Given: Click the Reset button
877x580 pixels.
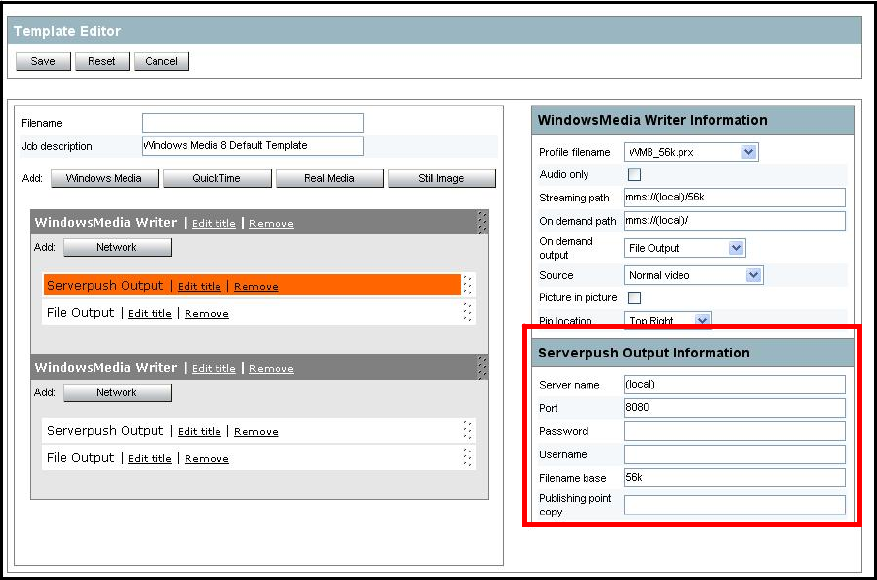Looking at the screenshot, I should [x=102, y=61].
